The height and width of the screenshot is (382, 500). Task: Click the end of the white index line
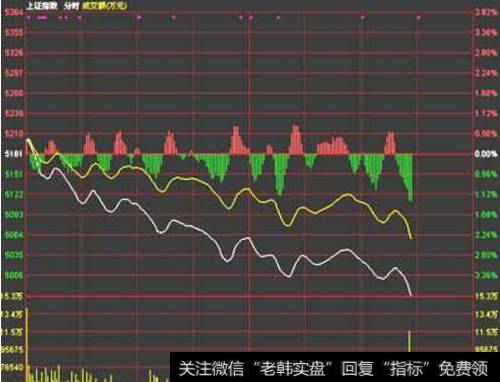tap(411, 295)
